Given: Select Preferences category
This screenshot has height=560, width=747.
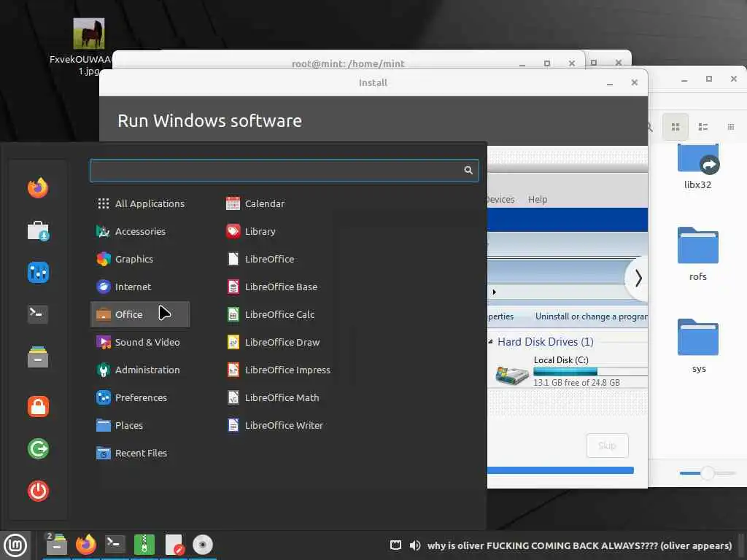Looking at the screenshot, I should (x=140, y=397).
